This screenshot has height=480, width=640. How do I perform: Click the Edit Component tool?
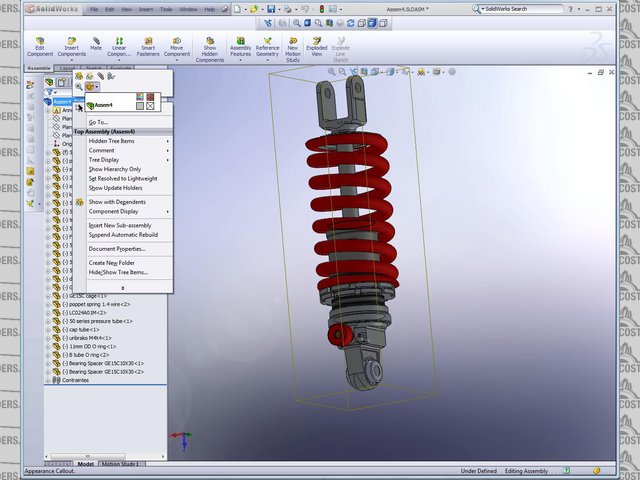point(40,46)
